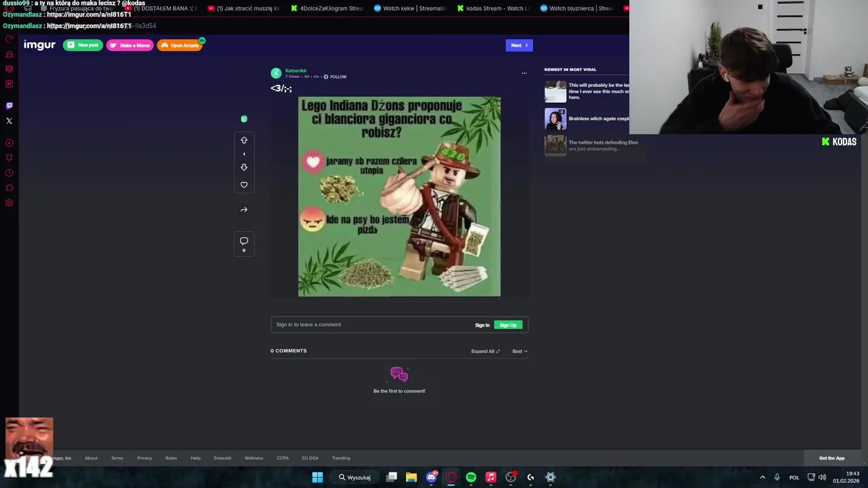Image resolution: width=868 pixels, height=488 pixels.
Task: Open POL language indicator in tray
Action: click(x=794, y=477)
